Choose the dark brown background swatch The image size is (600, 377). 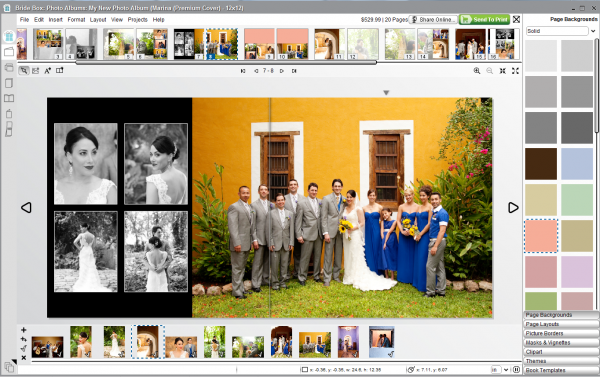(x=541, y=164)
